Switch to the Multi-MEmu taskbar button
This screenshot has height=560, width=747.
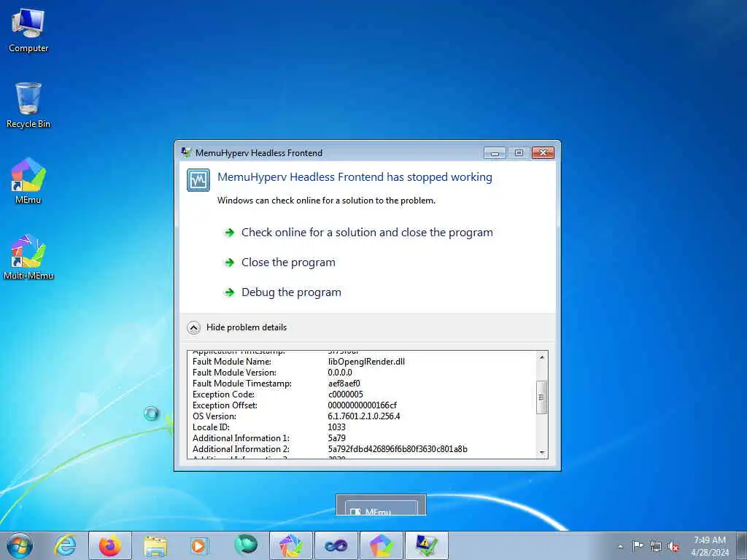(290, 545)
